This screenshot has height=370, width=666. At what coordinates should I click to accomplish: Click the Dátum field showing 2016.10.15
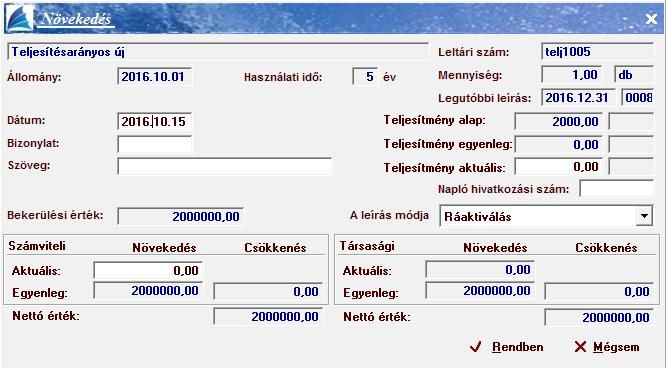tap(155, 121)
